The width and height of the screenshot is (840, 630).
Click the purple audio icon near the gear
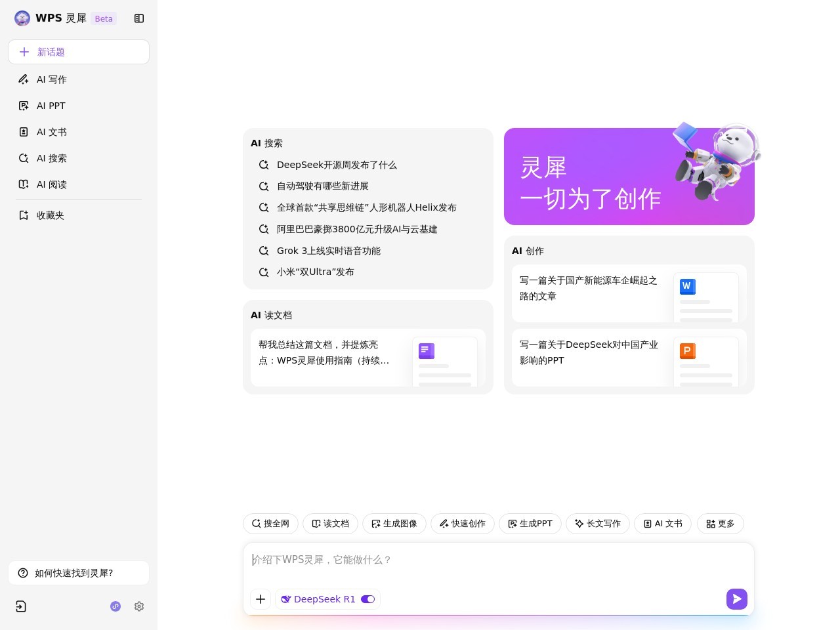(x=115, y=606)
